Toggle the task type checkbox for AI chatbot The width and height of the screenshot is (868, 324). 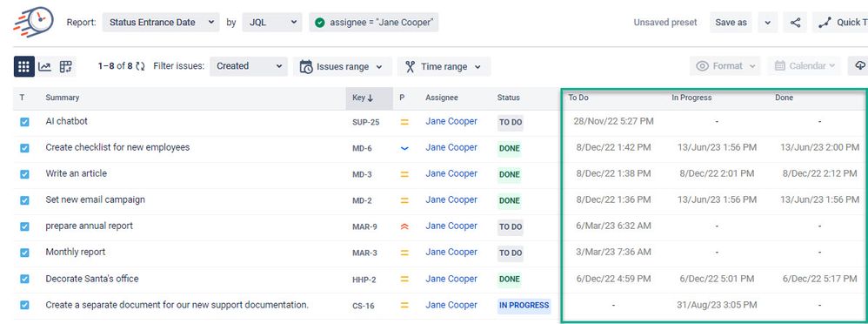pos(24,122)
